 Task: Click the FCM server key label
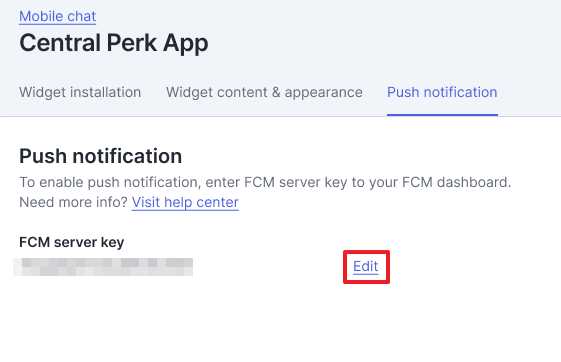(x=72, y=242)
